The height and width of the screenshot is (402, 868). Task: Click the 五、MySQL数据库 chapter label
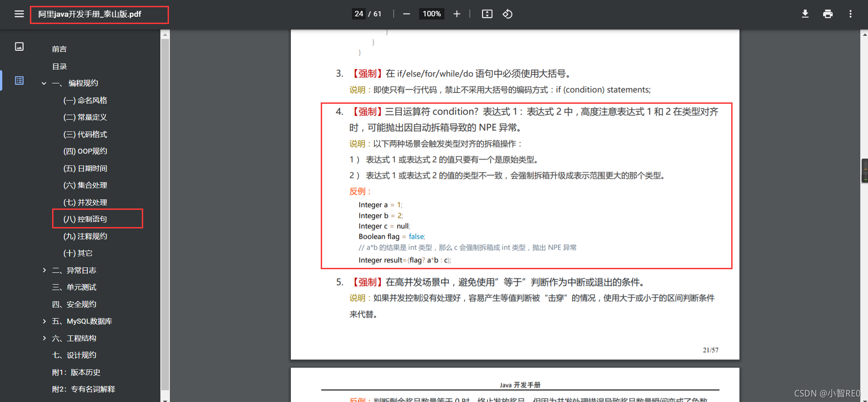pyautogui.click(x=82, y=321)
